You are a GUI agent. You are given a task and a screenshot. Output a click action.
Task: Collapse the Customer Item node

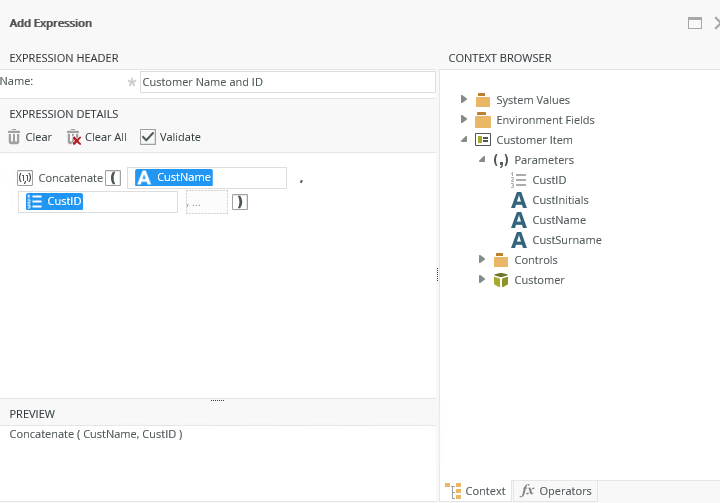[464, 140]
